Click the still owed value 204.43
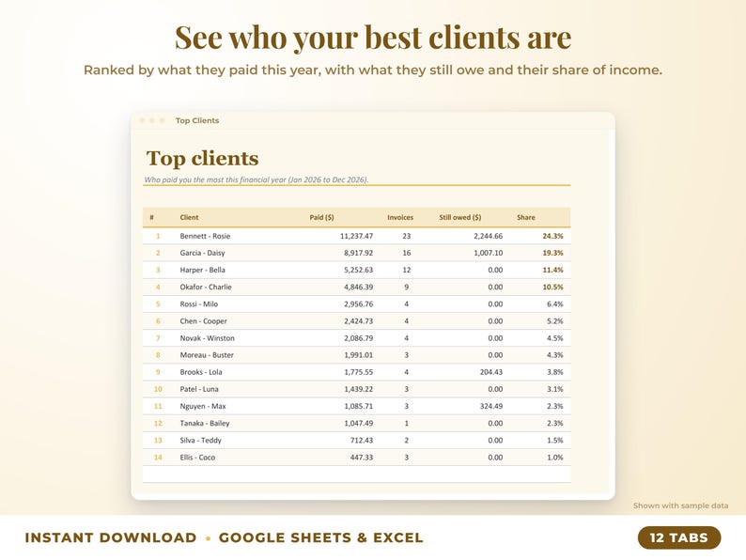Screen dimensions: 746x560 pos(491,372)
